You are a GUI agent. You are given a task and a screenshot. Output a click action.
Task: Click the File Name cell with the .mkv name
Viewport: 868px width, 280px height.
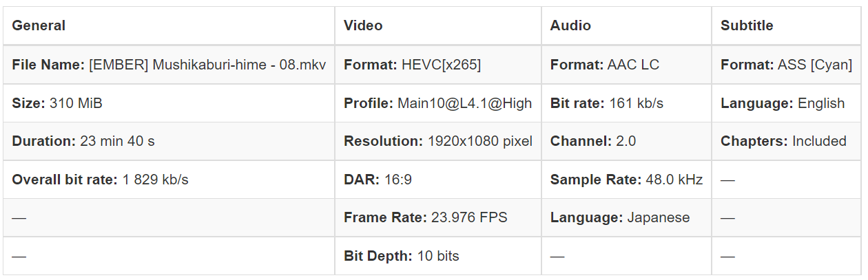(x=169, y=65)
